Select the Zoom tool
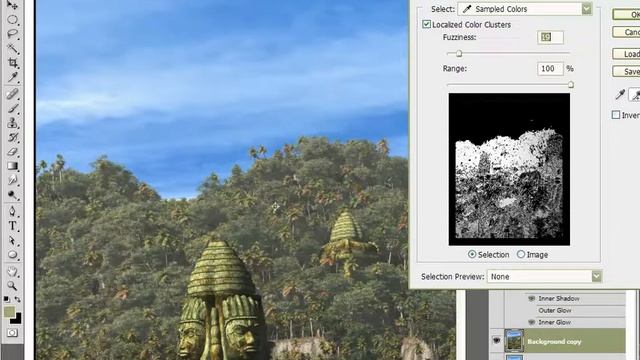 (12, 286)
